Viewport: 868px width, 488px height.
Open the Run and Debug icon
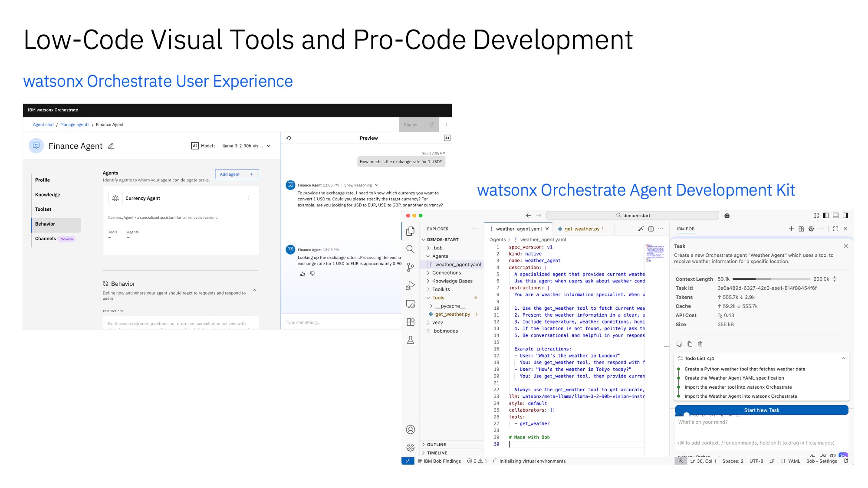(410, 285)
